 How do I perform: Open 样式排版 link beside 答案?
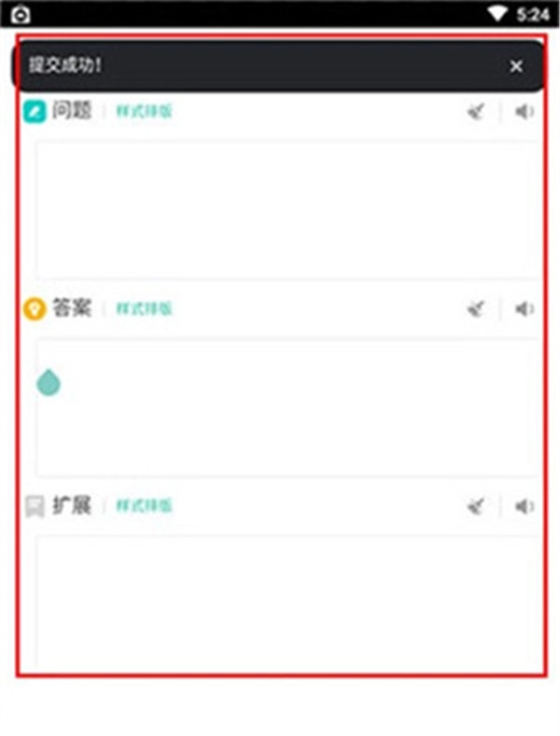145,309
